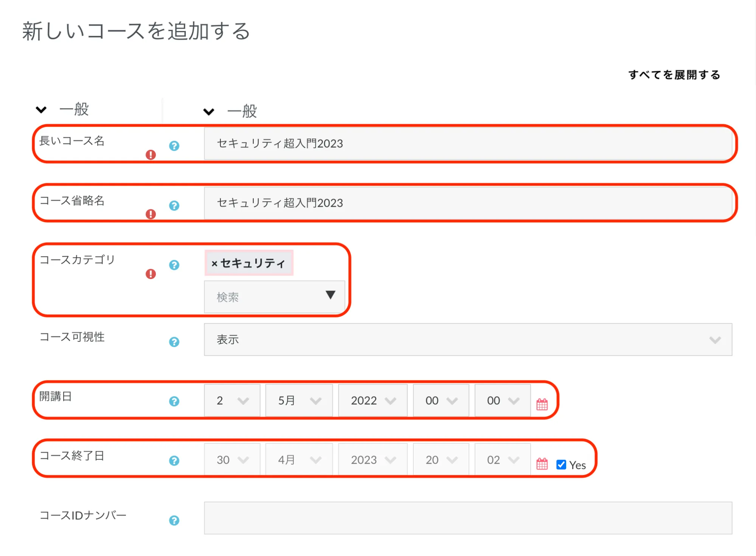Open help for コース可視性 field
The width and height of the screenshot is (756, 556).
point(174,342)
